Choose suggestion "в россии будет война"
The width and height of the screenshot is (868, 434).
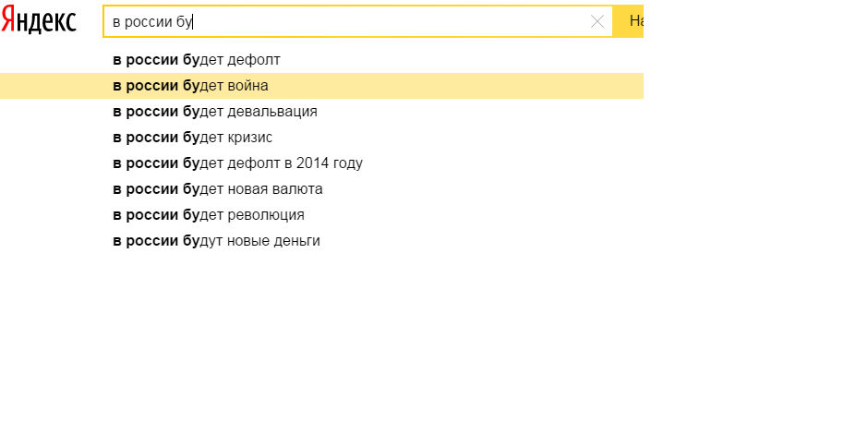190,86
